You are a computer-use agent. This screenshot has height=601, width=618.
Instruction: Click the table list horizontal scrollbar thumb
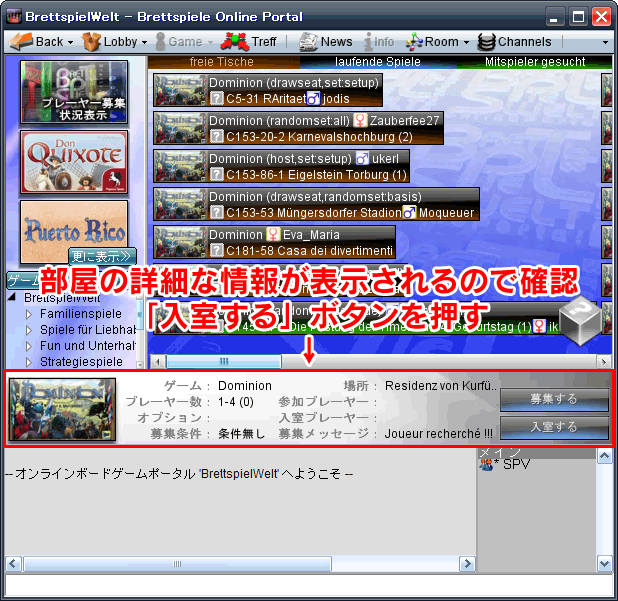tap(224, 361)
